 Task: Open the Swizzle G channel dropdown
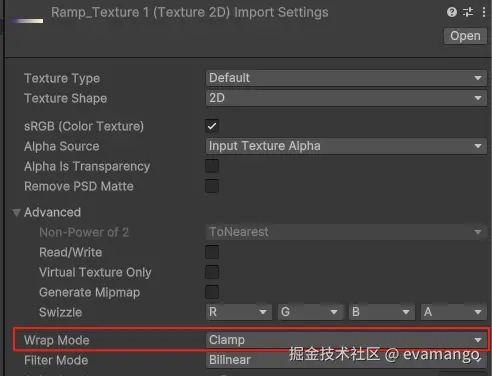pos(310,312)
